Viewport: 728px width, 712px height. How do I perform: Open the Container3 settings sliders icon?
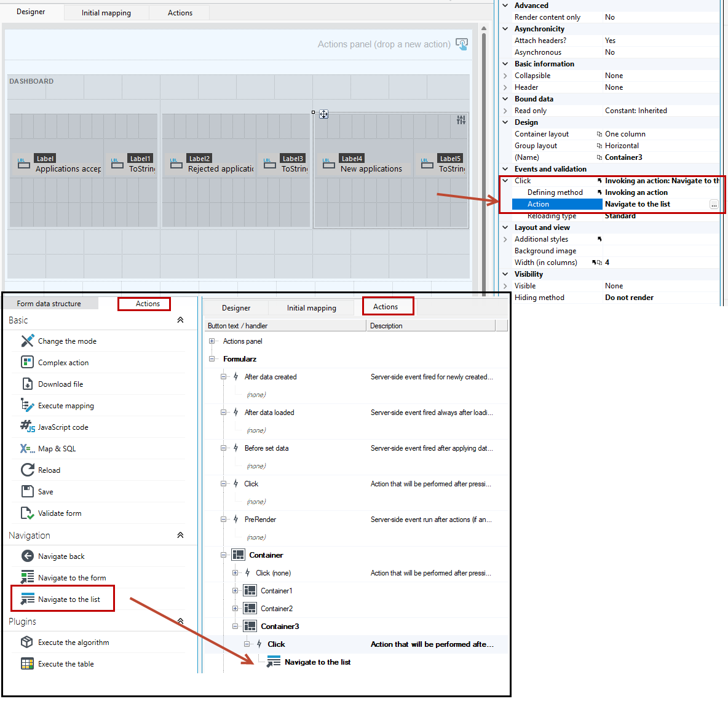461,121
